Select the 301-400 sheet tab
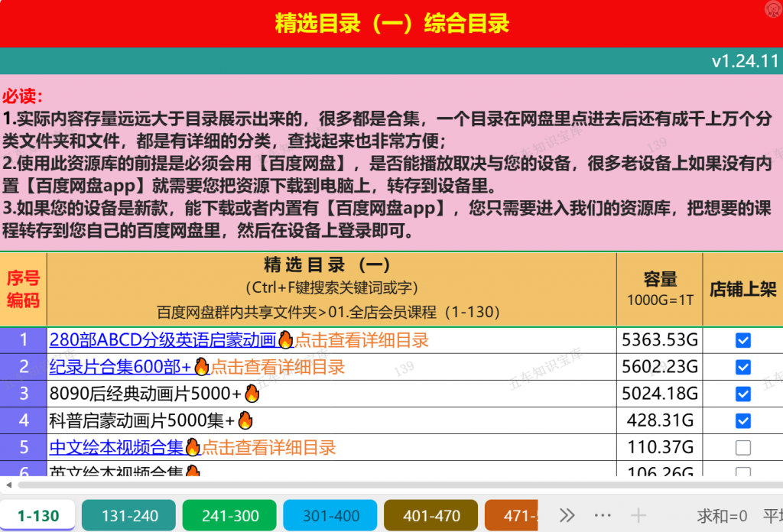Viewport: 783px width, 532px height. (x=330, y=515)
